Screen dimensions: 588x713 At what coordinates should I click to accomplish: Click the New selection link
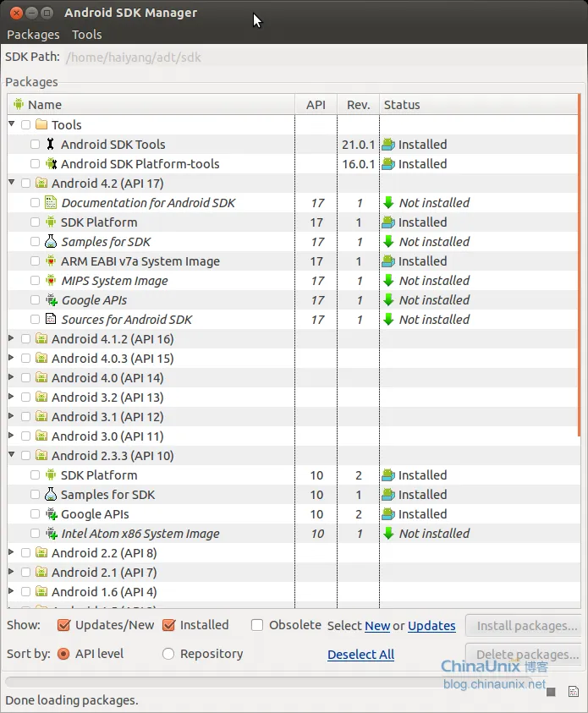pos(377,626)
